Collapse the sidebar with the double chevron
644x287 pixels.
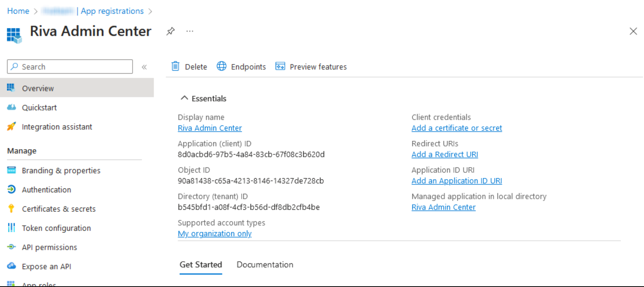point(144,67)
